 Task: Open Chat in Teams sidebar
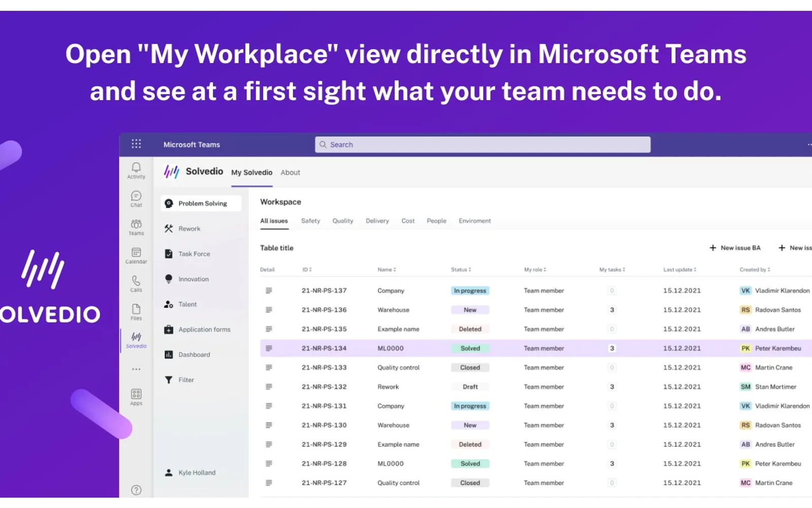pyautogui.click(x=136, y=199)
